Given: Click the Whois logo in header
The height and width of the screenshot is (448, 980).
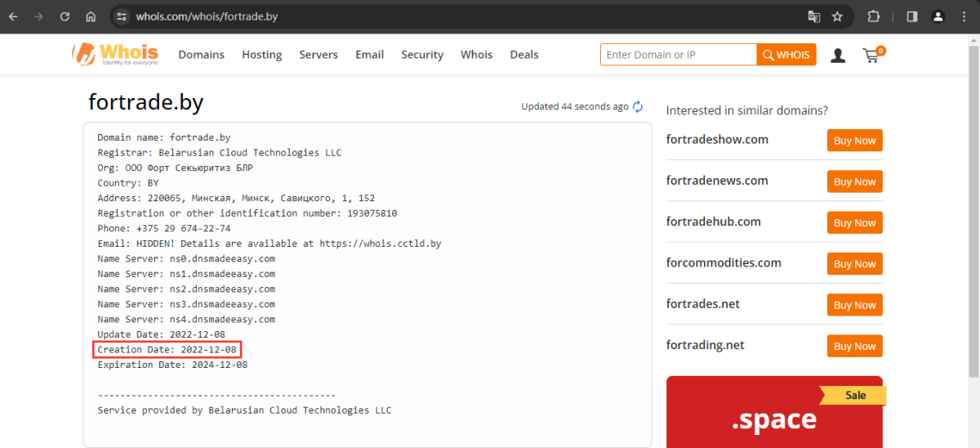Looking at the screenshot, I should [x=115, y=55].
